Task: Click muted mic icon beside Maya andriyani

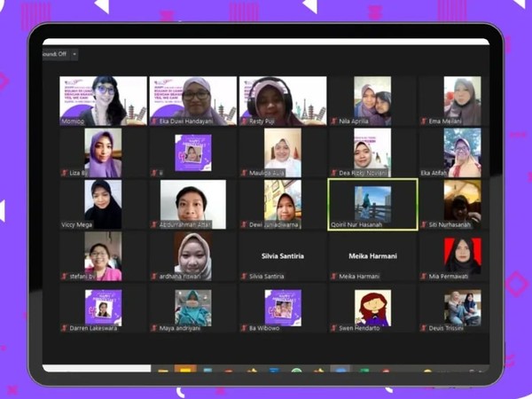Action: pos(154,328)
